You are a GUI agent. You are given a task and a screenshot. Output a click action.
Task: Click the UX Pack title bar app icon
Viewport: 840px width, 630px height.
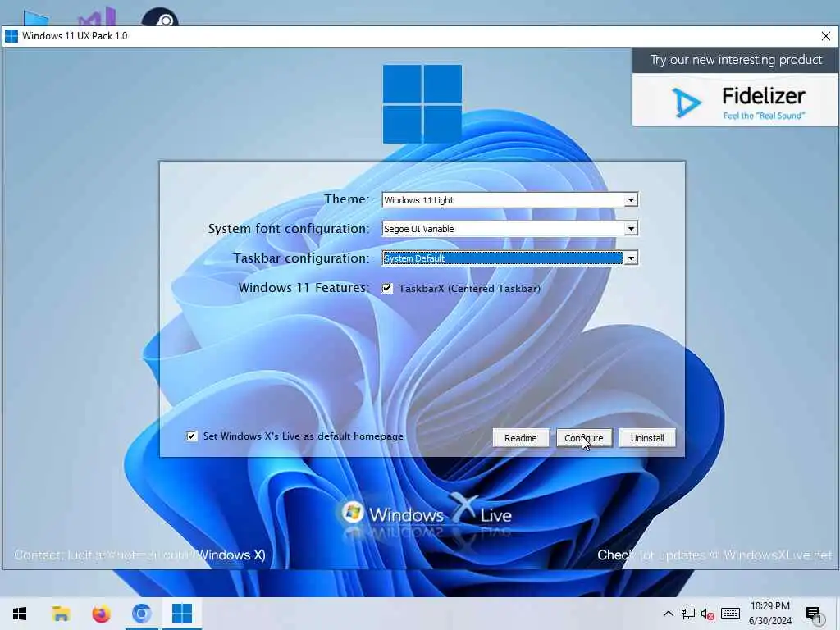pyautogui.click(x=11, y=36)
